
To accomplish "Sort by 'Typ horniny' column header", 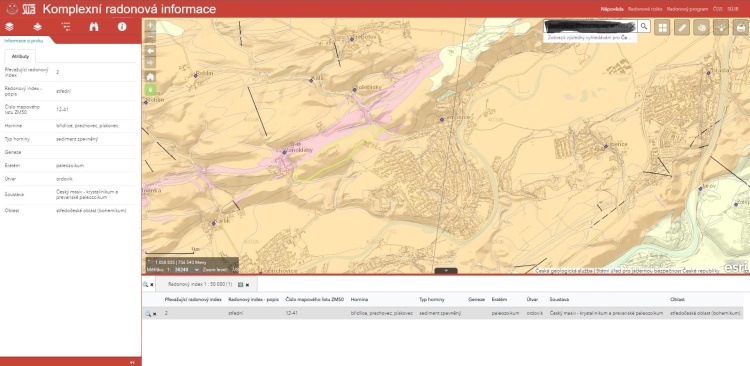I will (431, 299).
